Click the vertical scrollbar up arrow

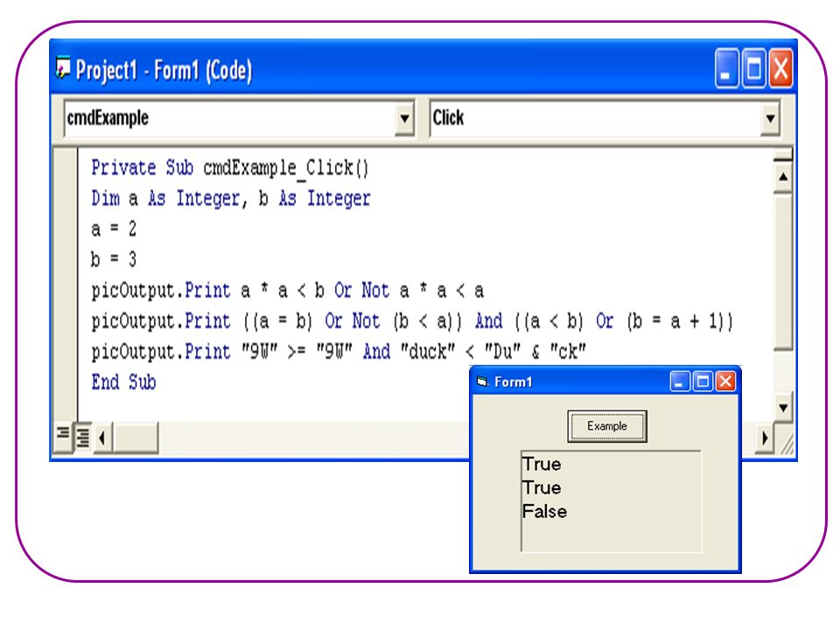point(782,177)
